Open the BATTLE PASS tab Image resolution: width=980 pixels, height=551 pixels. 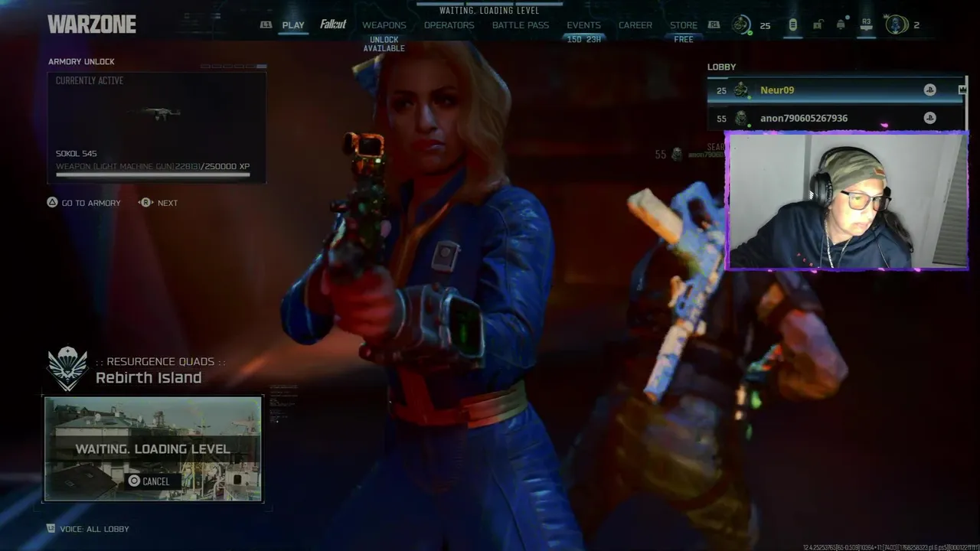pos(521,25)
